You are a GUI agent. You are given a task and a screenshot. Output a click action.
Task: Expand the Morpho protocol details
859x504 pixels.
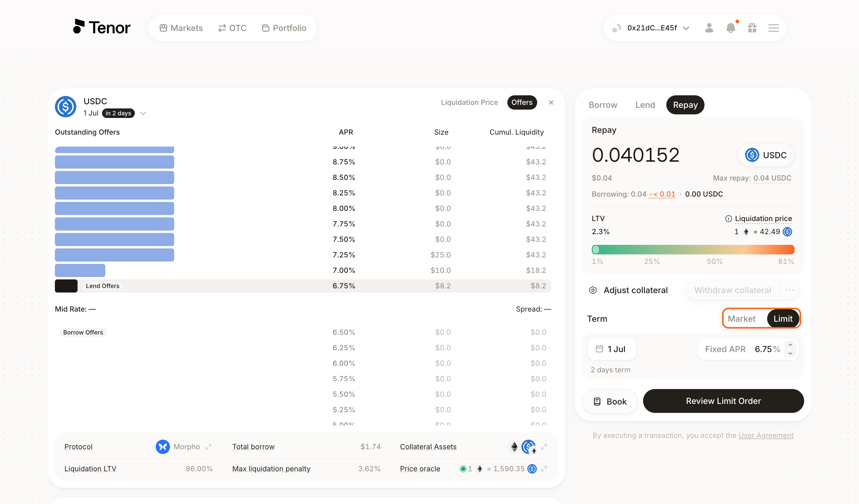[x=208, y=447]
